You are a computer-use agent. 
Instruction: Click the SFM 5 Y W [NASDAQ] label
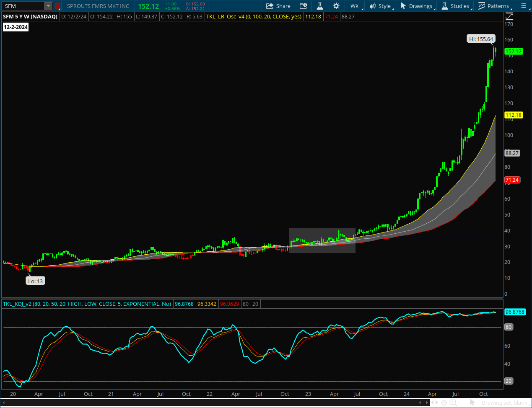tap(30, 17)
